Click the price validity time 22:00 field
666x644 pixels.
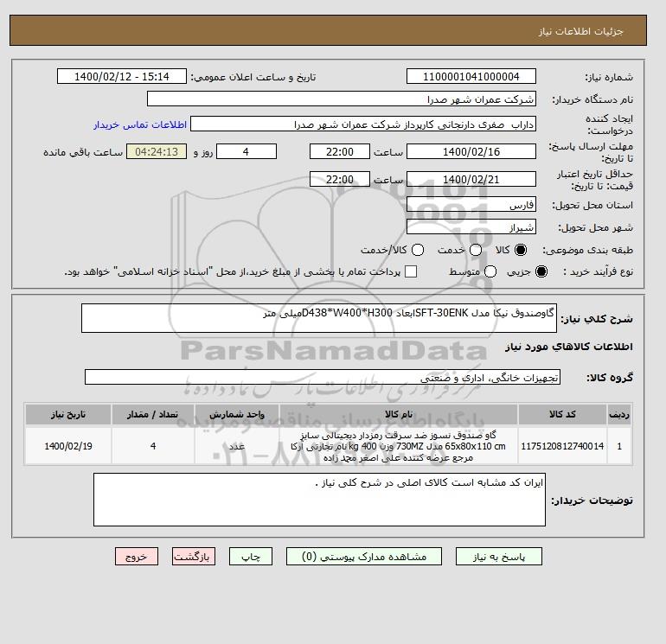click(340, 179)
